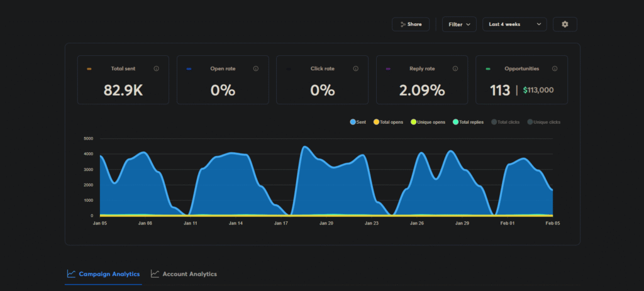This screenshot has width=644, height=291.
Task: Enable the Unique clicks legend series
Action: pos(543,122)
